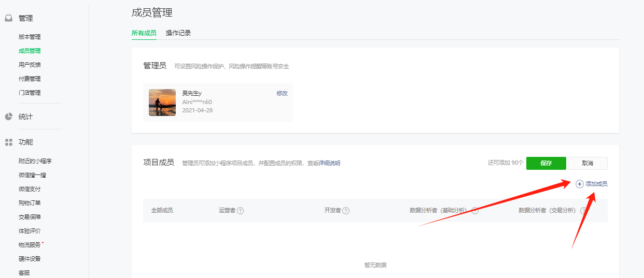644x278 pixels.
Task: Select 全部成员 column header
Action: point(162,211)
